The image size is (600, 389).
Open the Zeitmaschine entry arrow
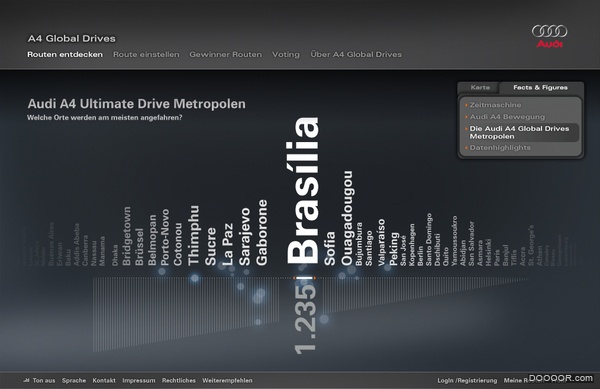pyautogui.click(x=466, y=105)
